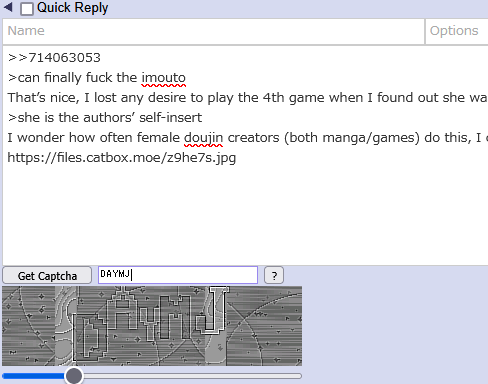Focus the Name input field
The width and height of the screenshot is (488, 384).
[x=213, y=31]
